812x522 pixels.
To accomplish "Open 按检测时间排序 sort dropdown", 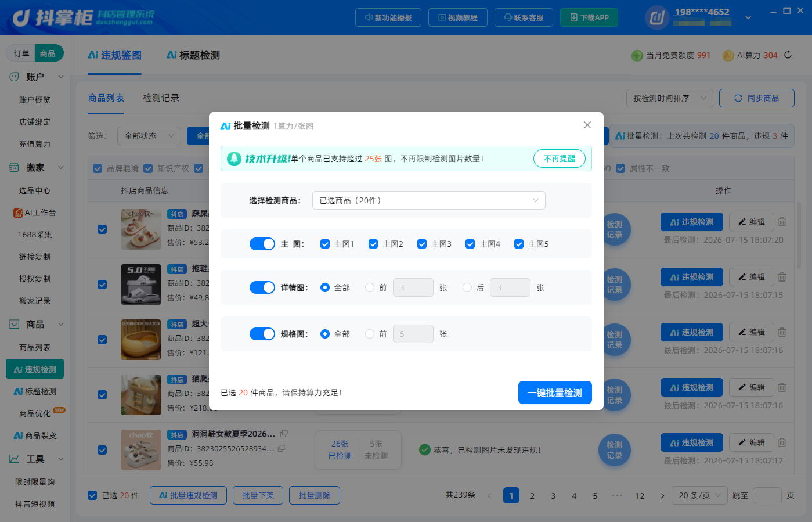I will click(670, 98).
